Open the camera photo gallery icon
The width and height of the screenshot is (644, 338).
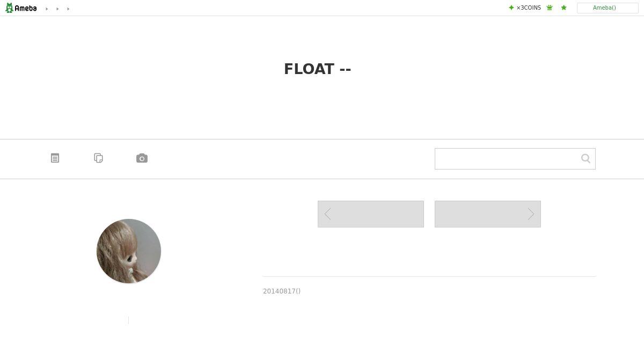(142, 158)
